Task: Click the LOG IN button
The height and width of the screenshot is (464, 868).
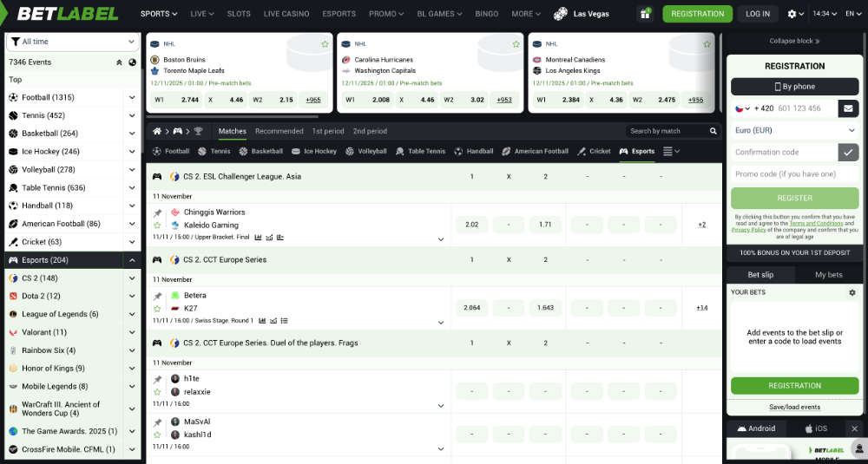Action: click(757, 14)
